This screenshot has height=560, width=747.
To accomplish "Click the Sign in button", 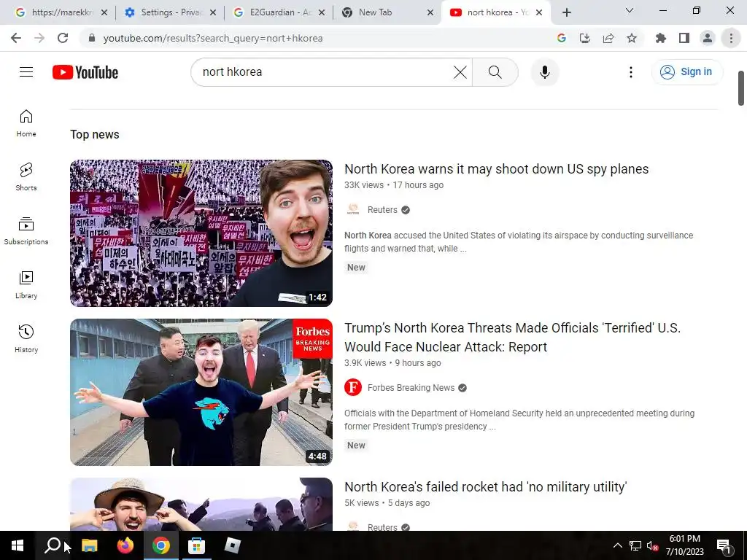I will (x=686, y=72).
